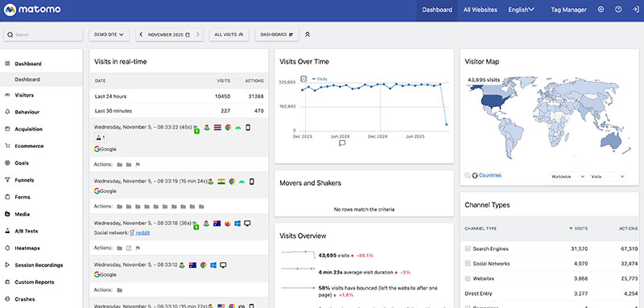This screenshot has width=644, height=308.
Task: Click the Chrome browser icon for 08:33:19 visit
Action: [x=232, y=181]
